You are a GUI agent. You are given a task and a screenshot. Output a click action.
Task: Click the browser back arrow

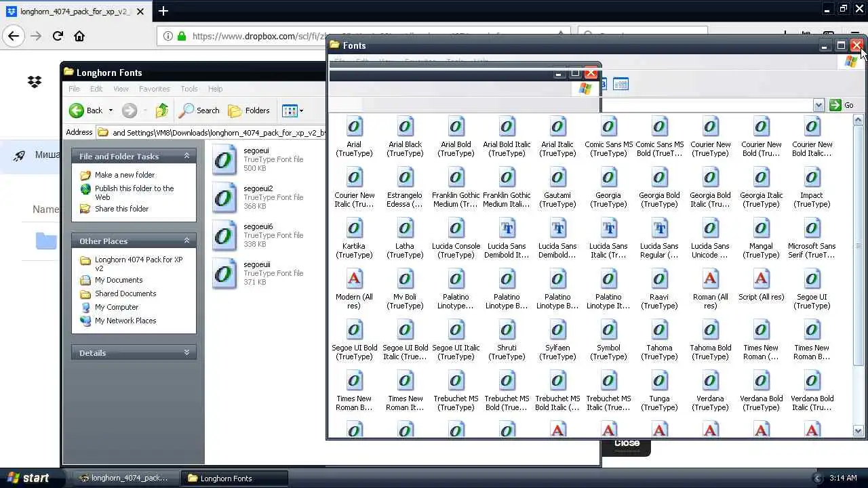click(14, 36)
